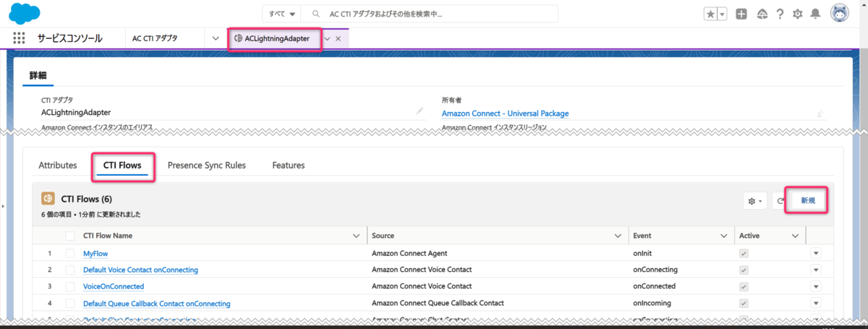This screenshot has height=329, width=868.
Task: Open row actions for VoiceOnConnected
Action: click(x=817, y=286)
